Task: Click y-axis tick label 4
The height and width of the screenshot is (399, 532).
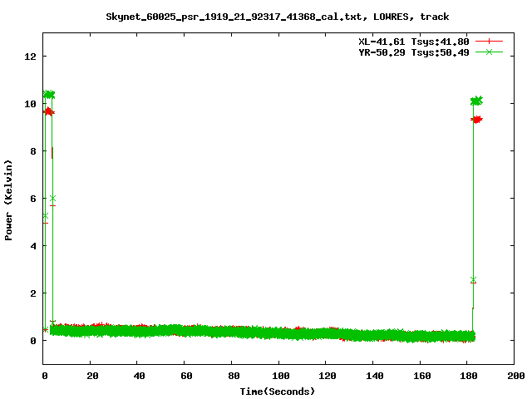Action: click(x=33, y=246)
